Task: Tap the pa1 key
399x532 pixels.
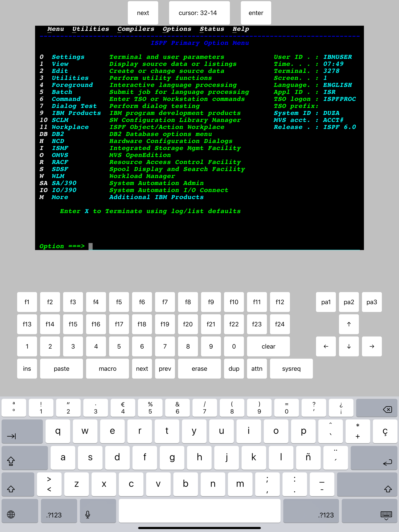Action: 326,302
